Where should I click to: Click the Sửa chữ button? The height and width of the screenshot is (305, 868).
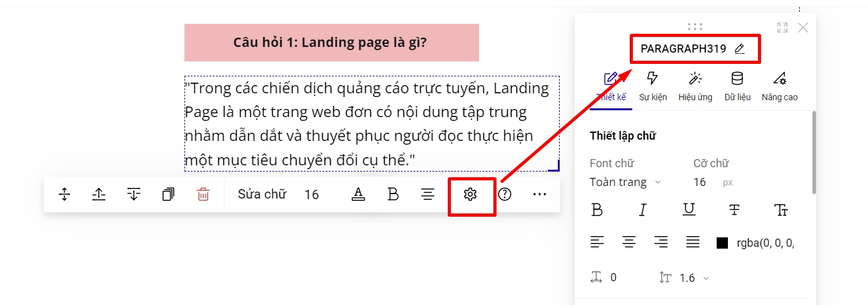click(261, 195)
